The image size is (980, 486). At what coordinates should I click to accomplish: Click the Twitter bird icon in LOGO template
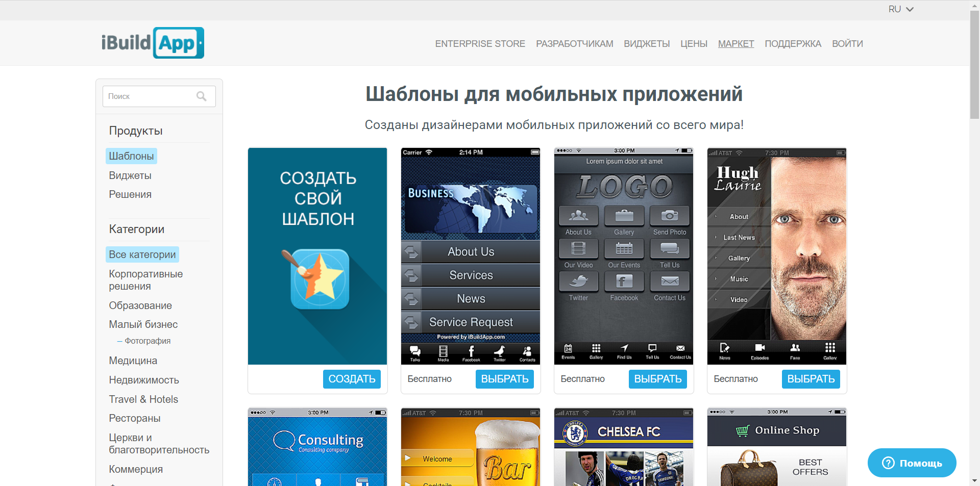click(578, 281)
